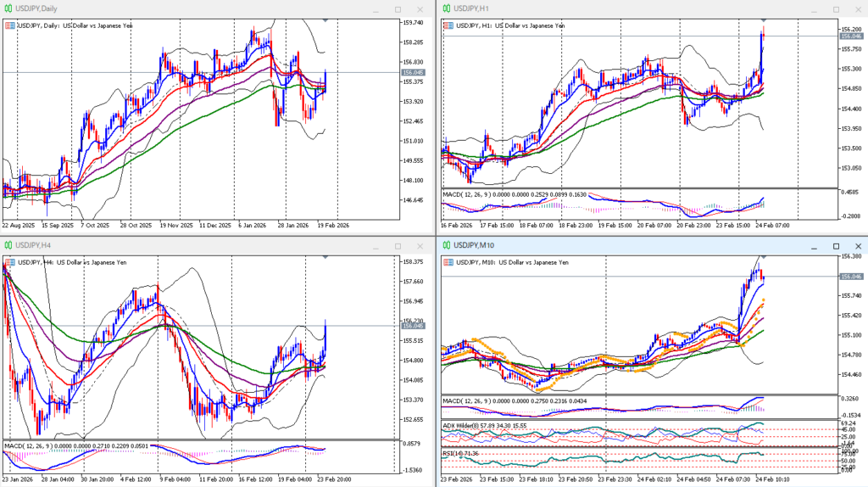Image resolution: width=868 pixels, height=487 pixels.
Task: Click the USDJPY,H1 title bar chart icon
Action: tap(446, 8)
